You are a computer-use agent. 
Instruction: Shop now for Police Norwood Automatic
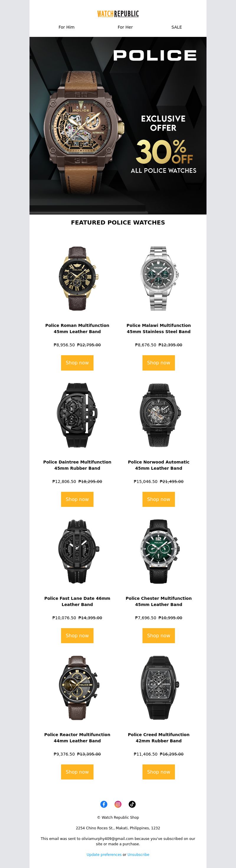[x=159, y=499]
